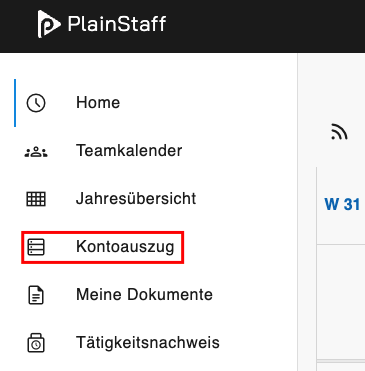This screenshot has height=371, width=365.
Task: Click the Tätigkeitsnachweis timer icon
Action: click(36, 343)
